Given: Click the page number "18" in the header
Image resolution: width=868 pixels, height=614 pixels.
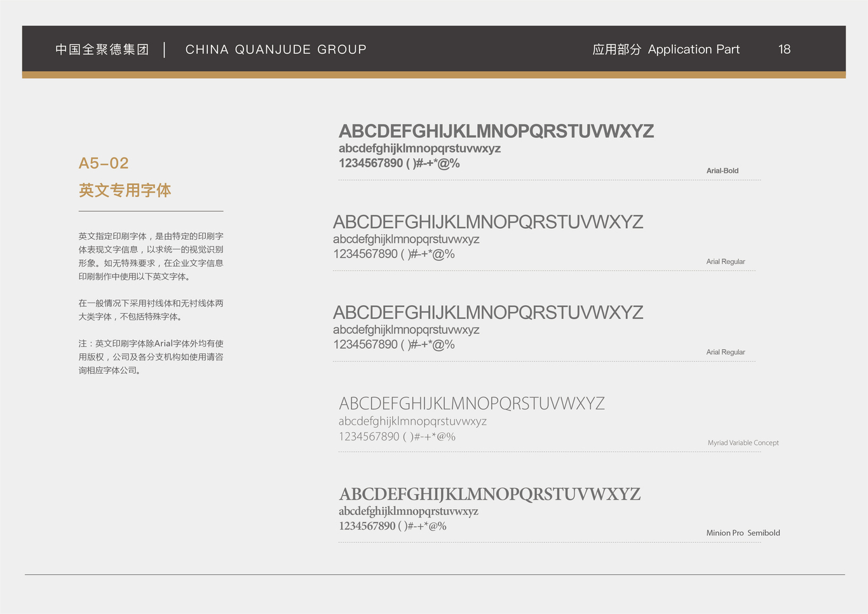Looking at the screenshot, I should 784,50.
